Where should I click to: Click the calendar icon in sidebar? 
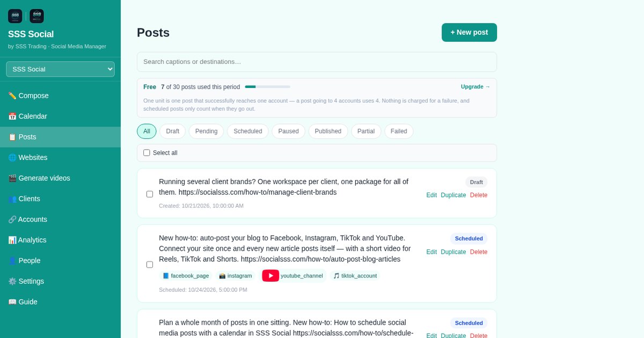point(12,116)
